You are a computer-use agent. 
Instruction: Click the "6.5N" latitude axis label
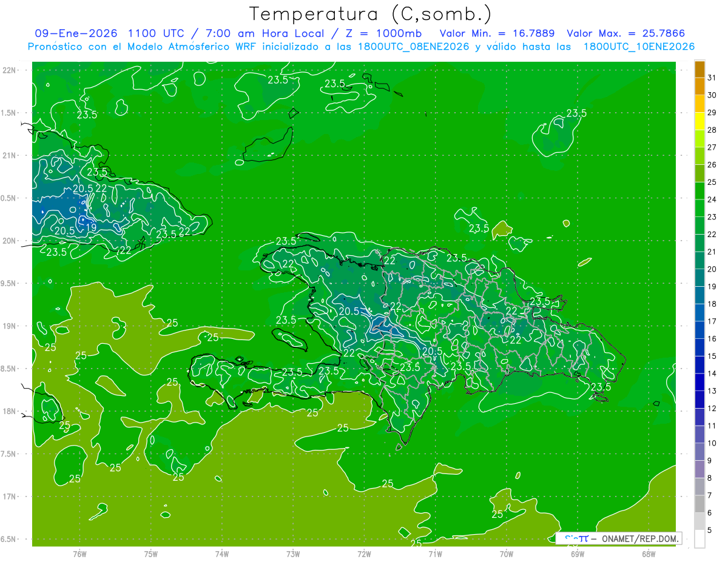click(x=9, y=539)
